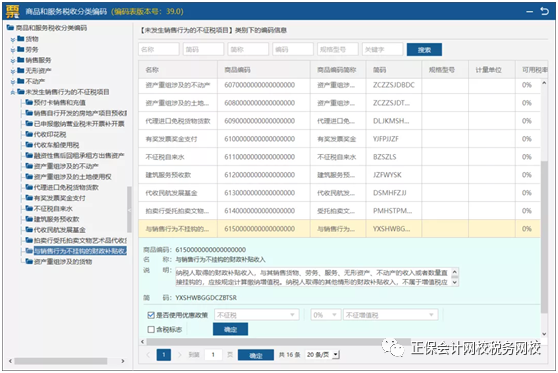The width and height of the screenshot is (558, 373).
Task: Click the 关键字 search input field
Action: (383, 49)
